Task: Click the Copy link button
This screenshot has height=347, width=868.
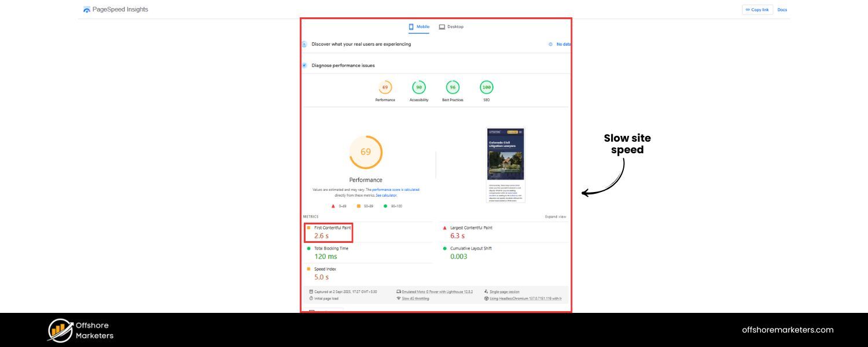Action: (x=757, y=9)
